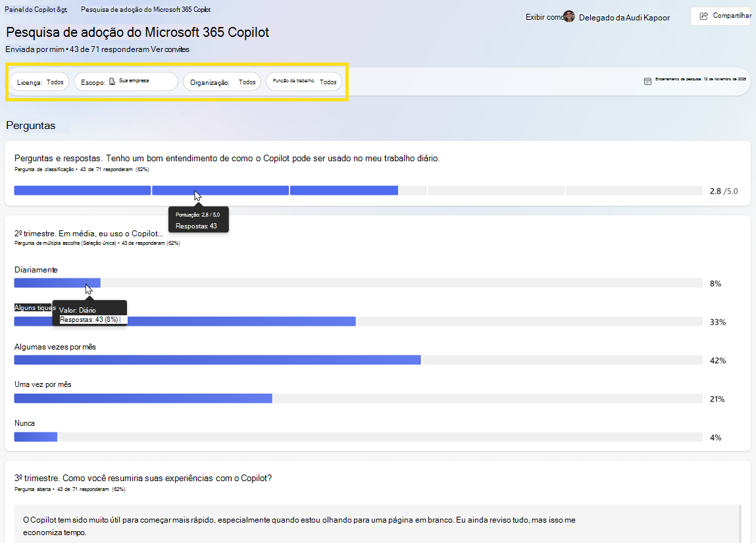Click the Perguntas section heading
The height and width of the screenshot is (543, 756).
[31, 125]
